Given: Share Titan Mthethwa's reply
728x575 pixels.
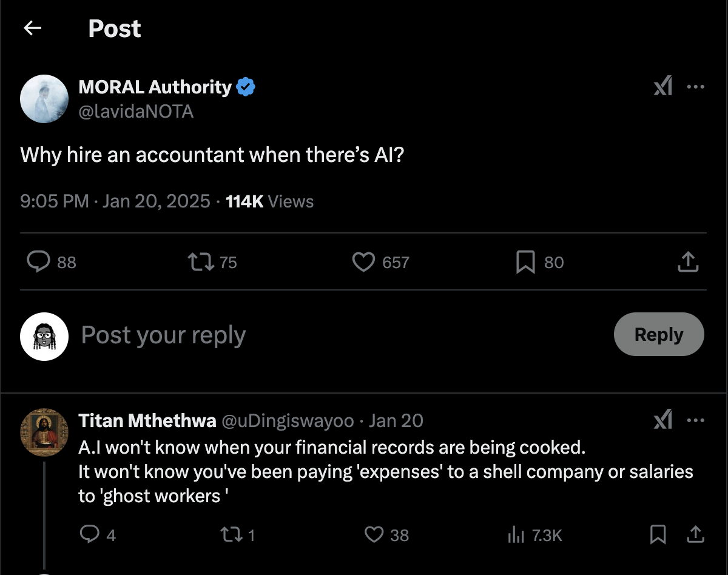Looking at the screenshot, I should point(695,534).
